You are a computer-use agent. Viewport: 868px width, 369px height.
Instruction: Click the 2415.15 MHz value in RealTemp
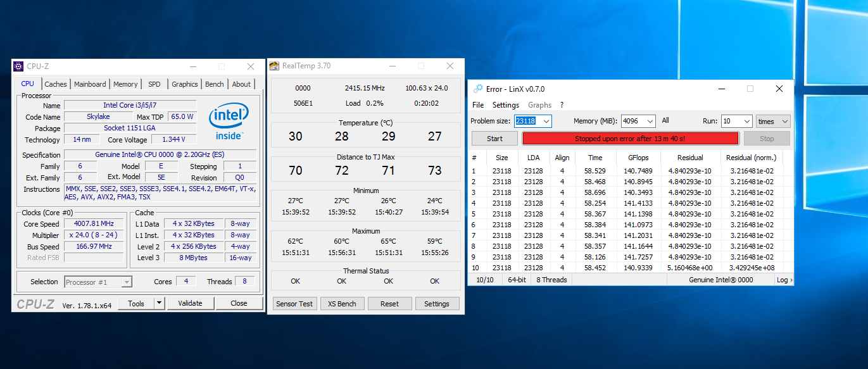pyautogui.click(x=364, y=88)
